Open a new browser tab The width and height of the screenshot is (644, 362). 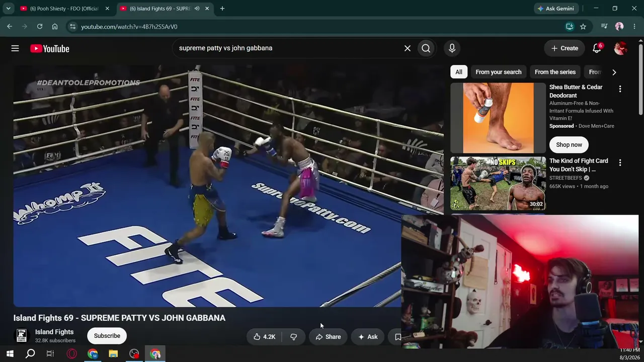point(222,9)
